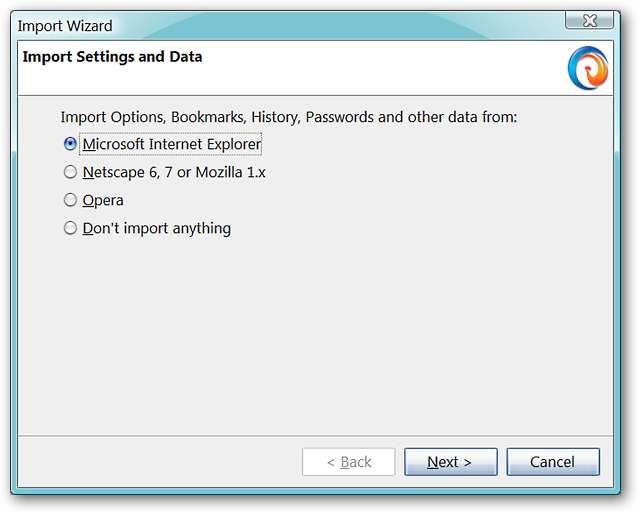
Task: Click the flame globe logo icon
Action: tap(587, 68)
